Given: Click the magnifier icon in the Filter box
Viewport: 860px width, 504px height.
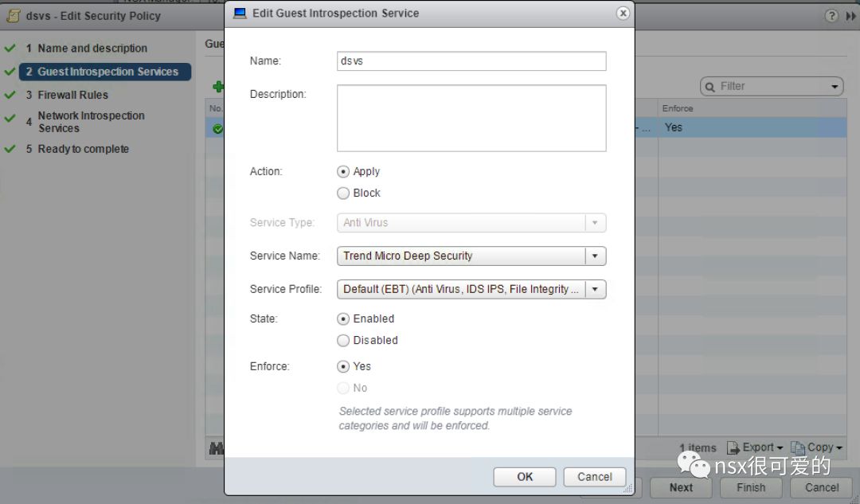Looking at the screenshot, I should pos(709,87).
